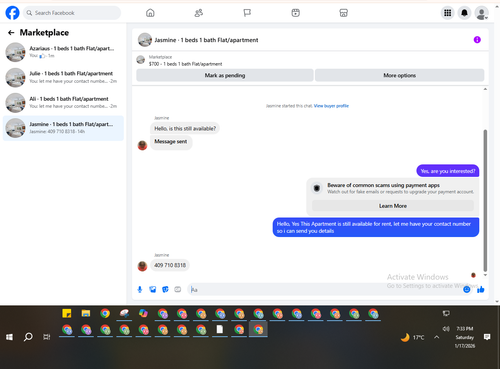Click Mark as pending button

tap(225, 75)
